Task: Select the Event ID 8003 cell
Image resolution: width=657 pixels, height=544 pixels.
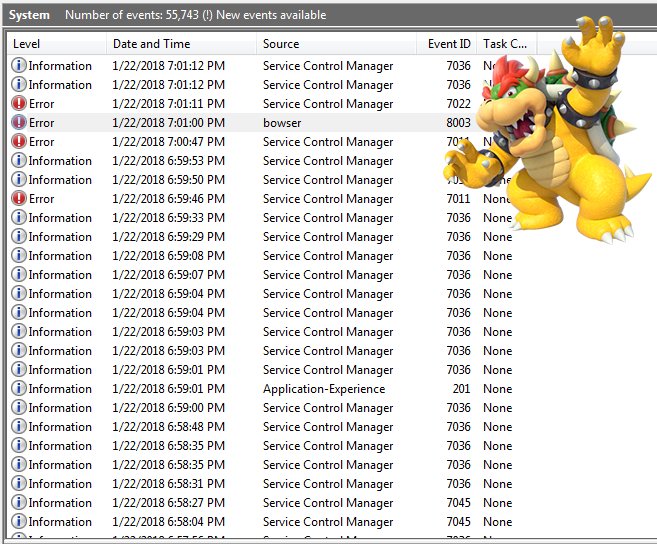Action: point(458,122)
